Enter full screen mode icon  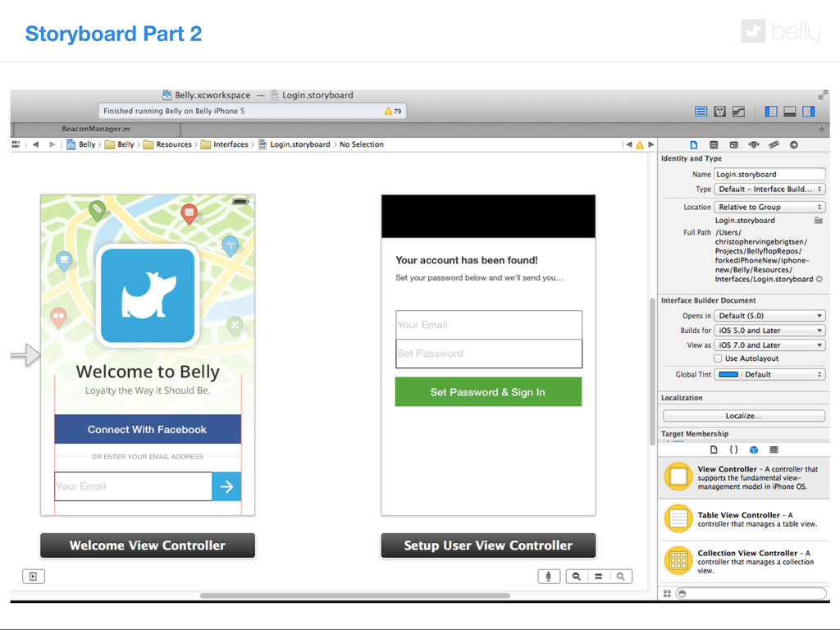[x=822, y=95]
